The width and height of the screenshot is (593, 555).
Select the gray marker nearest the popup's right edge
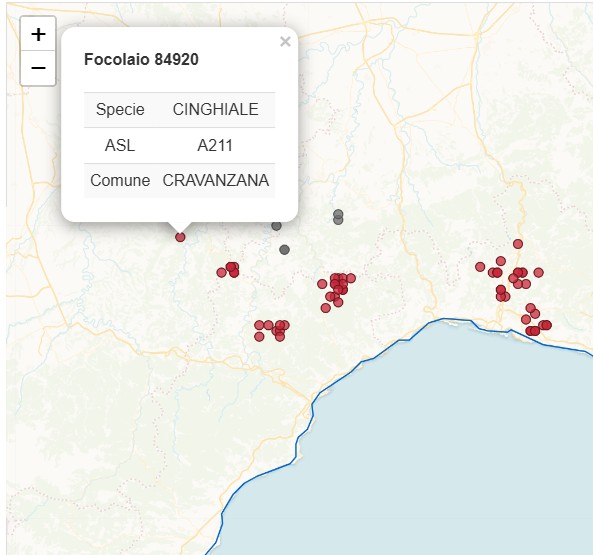pos(276,226)
